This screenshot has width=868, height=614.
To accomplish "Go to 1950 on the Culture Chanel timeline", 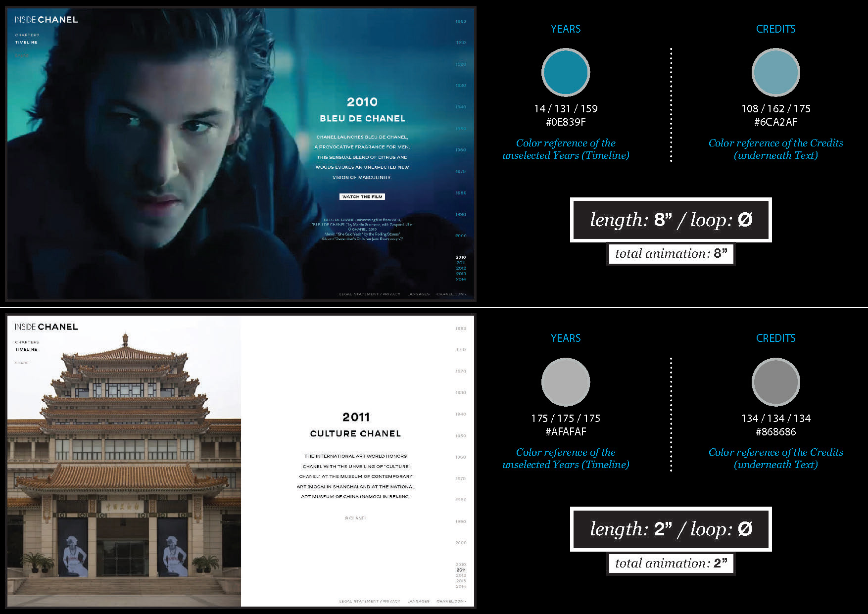I will 461,436.
